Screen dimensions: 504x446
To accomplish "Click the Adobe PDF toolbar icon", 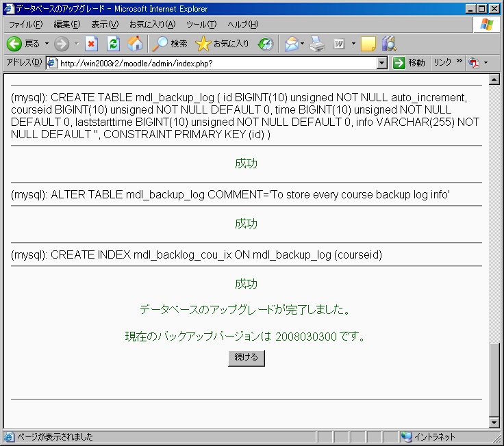I will 474,63.
